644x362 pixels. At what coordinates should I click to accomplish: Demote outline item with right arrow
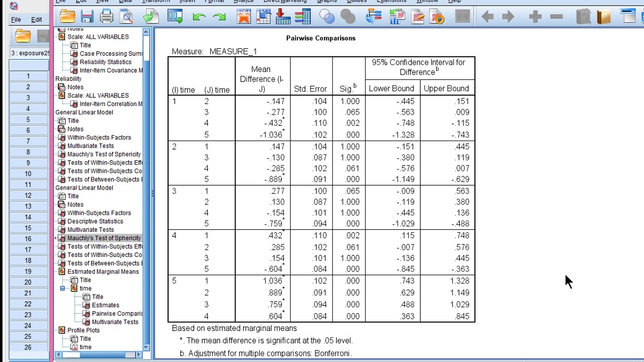(508, 17)
